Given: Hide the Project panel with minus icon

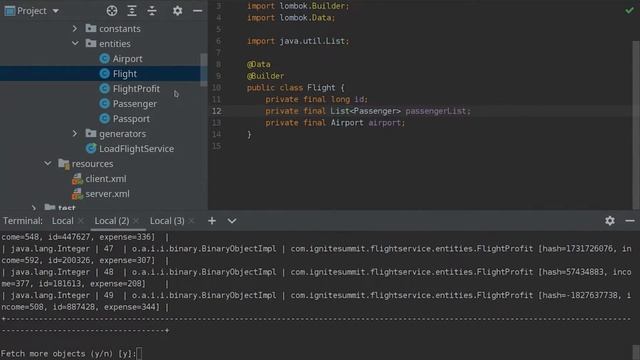Looking at the screenshot, I should pos(198,11).
